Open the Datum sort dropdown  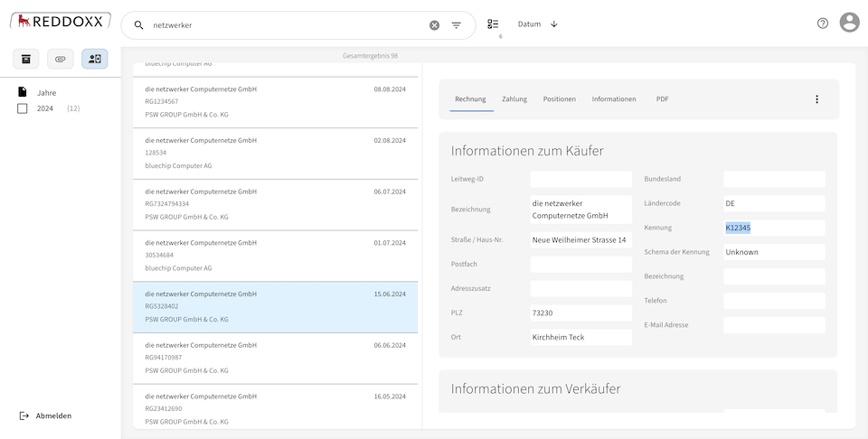(529, 24)
